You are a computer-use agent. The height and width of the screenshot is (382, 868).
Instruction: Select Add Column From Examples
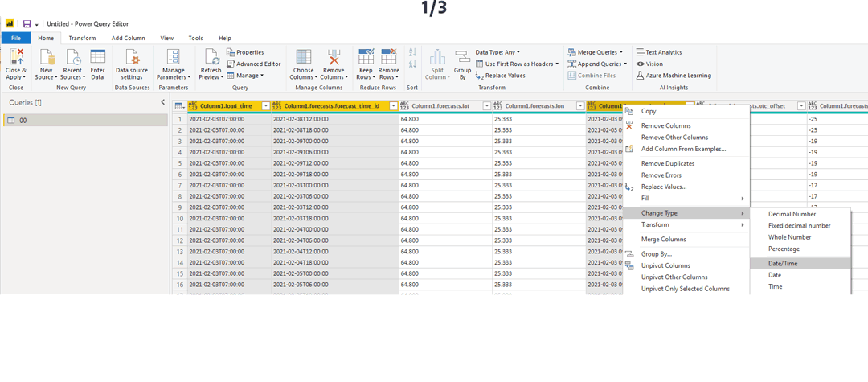pos(686,149)
